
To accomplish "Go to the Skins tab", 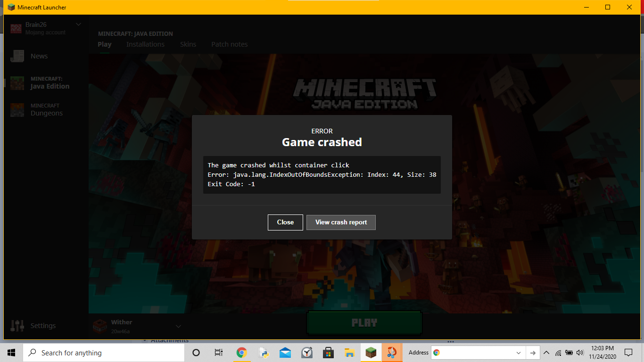I will tap(188, 44).
